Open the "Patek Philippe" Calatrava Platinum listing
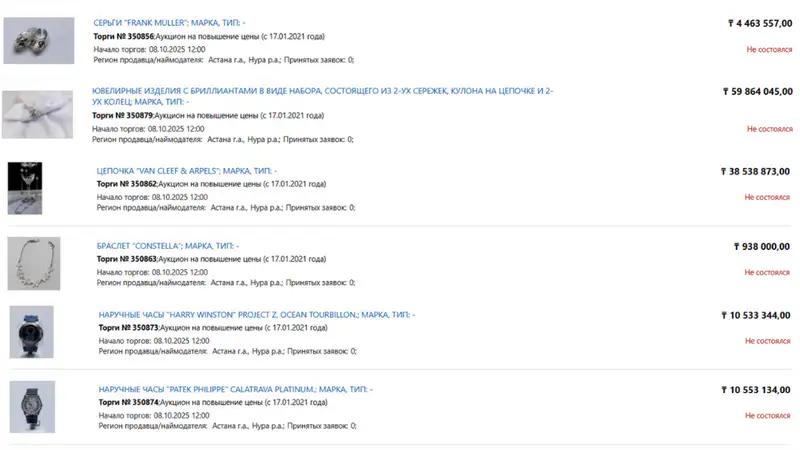The image size is (800, 450). click(x=236, y=389)
